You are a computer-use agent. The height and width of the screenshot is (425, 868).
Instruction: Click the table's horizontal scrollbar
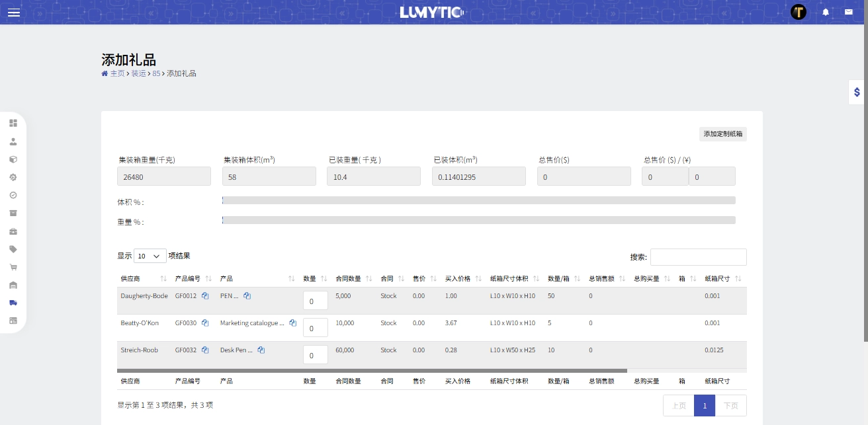point(370,371)
